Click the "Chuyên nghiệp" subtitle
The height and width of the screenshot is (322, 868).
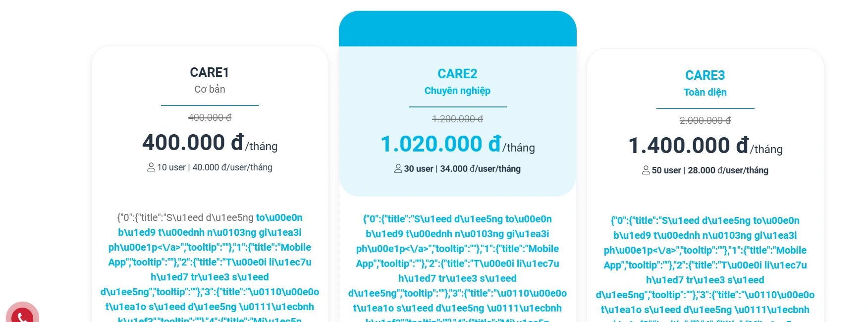click(x=457, y=91)
